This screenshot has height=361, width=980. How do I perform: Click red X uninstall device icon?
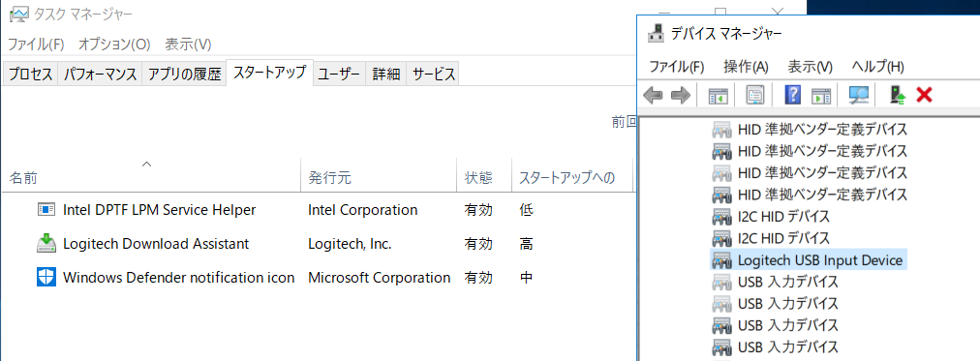(925, 95)
